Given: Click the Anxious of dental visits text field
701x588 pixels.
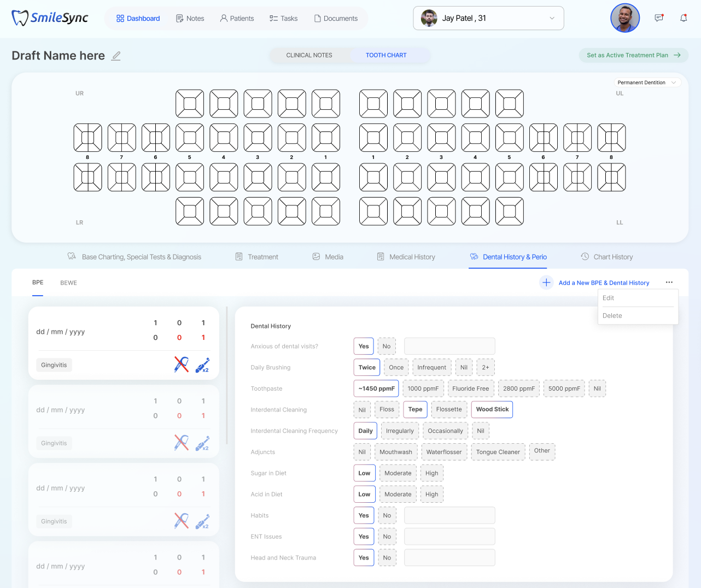Looking at the screenshot, I should (449, 346).
